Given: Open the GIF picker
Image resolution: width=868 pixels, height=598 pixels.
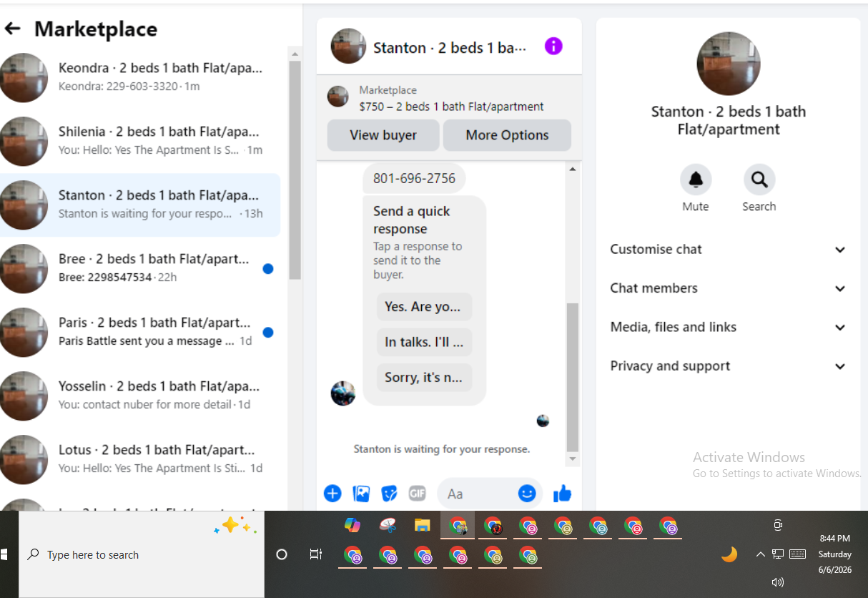Looking at the screenshot, I should (417, 493).
